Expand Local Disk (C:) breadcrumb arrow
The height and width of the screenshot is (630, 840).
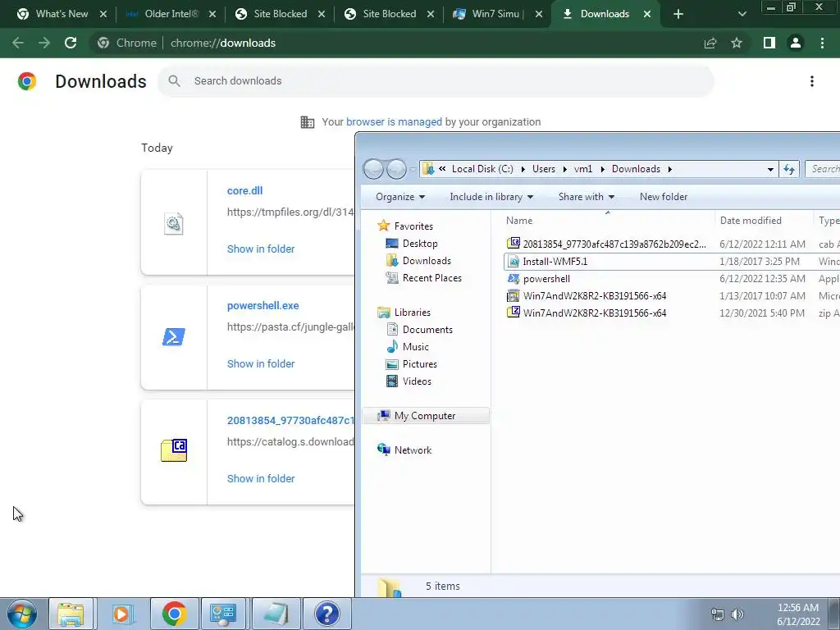[x=523, y=169]
